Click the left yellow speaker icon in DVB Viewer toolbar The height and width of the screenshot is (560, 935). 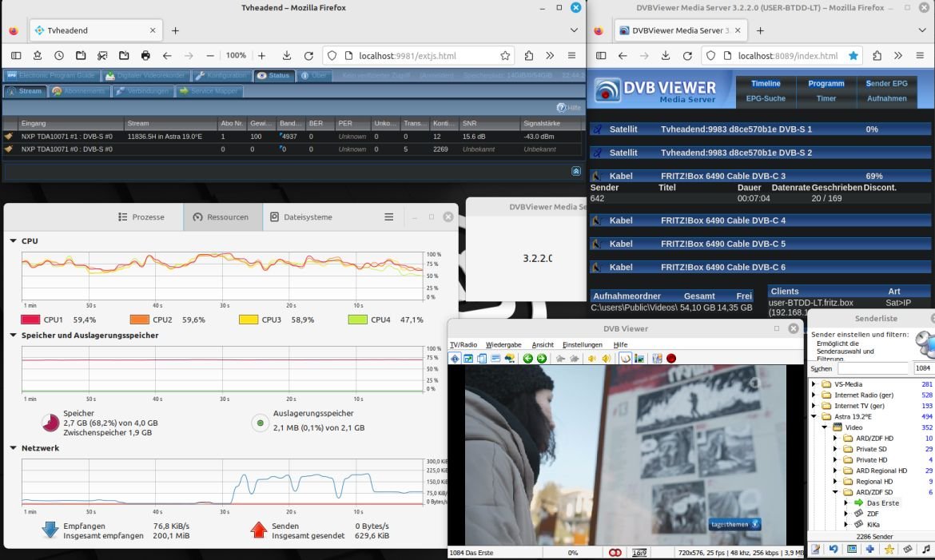(592, 359)
